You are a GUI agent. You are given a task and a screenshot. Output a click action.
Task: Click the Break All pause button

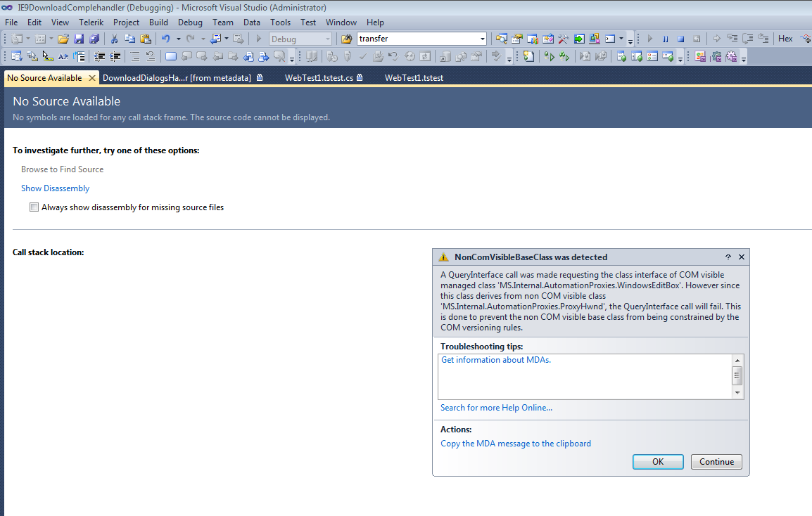[666, 39]
